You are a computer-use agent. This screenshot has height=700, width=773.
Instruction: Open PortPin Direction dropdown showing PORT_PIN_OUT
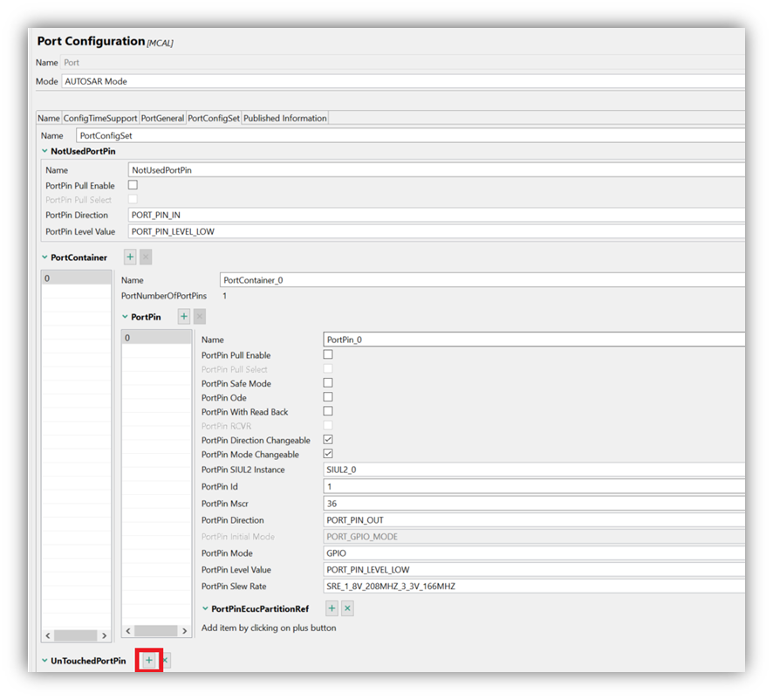tap(534, 520)
